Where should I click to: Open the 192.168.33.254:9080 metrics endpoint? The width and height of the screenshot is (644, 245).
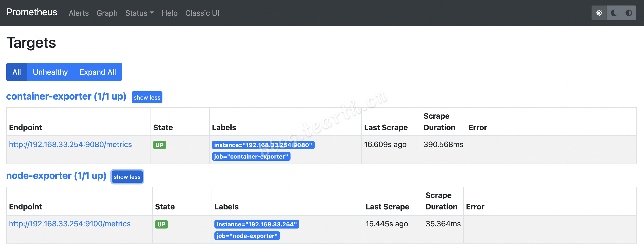(x=70, y=144)
